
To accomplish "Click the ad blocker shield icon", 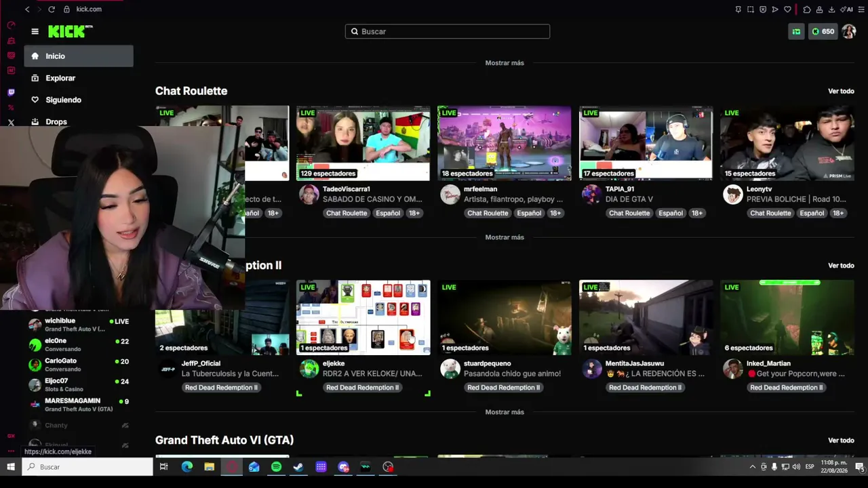I will 763,9.
